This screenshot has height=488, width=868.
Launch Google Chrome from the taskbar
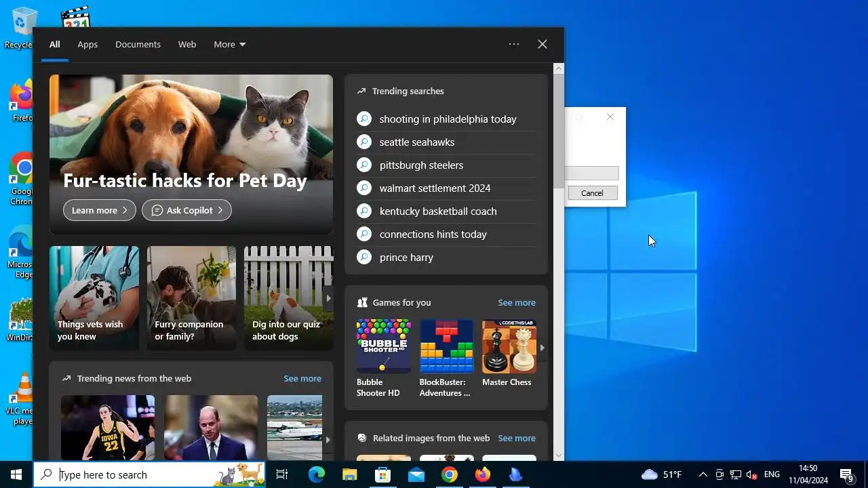click(x=449, y=474)
